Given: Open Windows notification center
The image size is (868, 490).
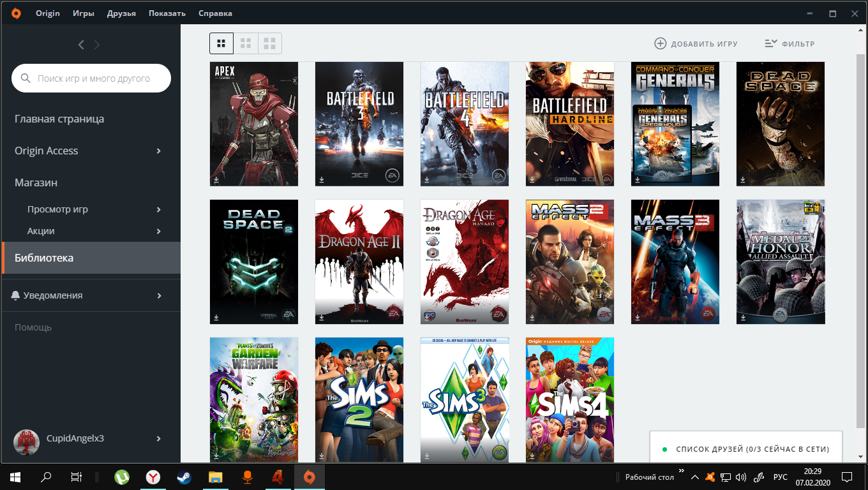Looking at the screenshot, I should [847, 477].
